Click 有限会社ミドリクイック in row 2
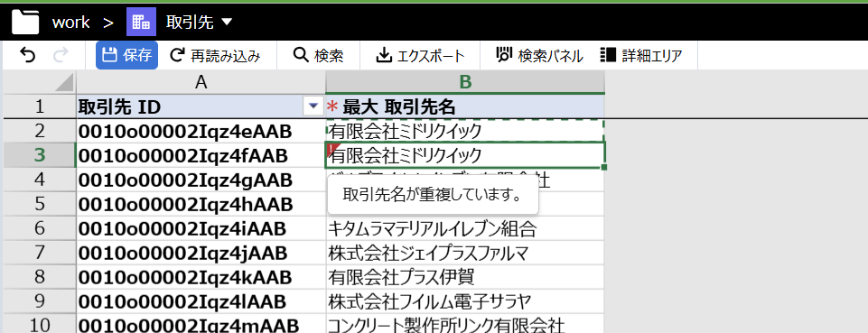This screenshot has height=333, width=868. tap(465, 131)
